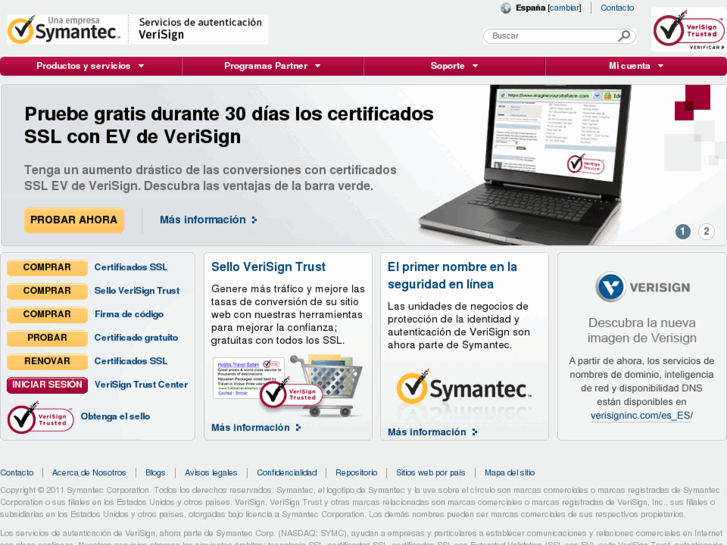Click the VeriSign Trusted seal beside Obtenga el sello
The image size is (727, 545).
coord(40,418)
